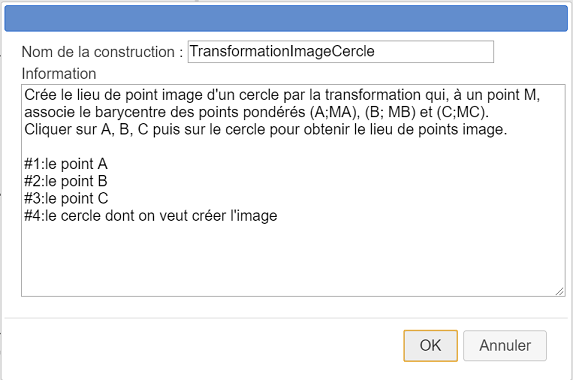Click the textarea resize grip handle
This screenshot has width=573, height=380.
pos(559,291)
